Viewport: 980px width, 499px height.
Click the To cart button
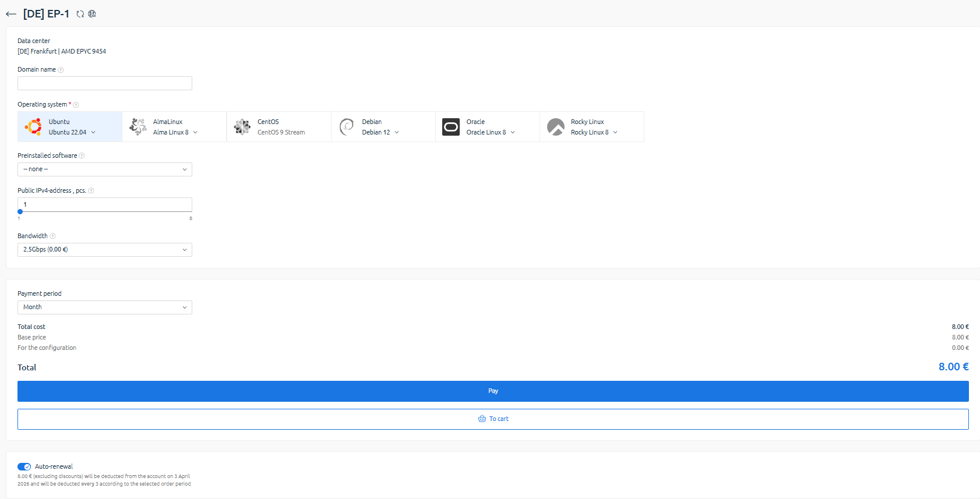tap(493, 419)
